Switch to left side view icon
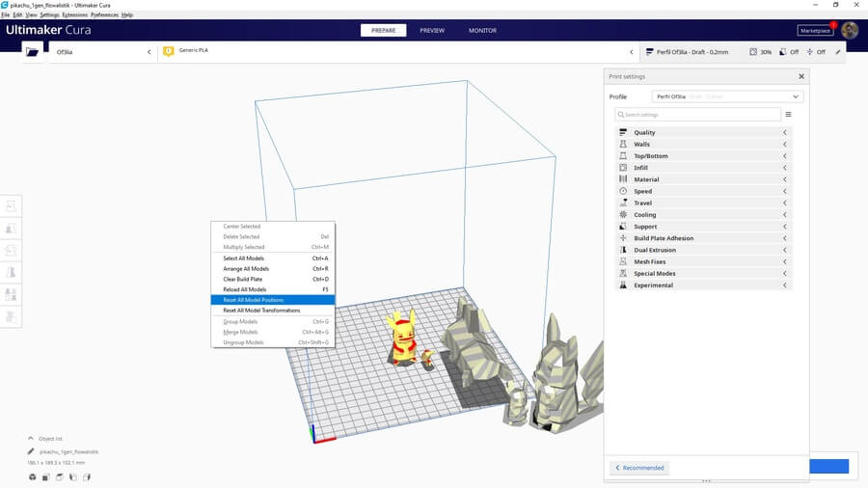This screenshot has height=488, width=868. [x=73, y=477]
